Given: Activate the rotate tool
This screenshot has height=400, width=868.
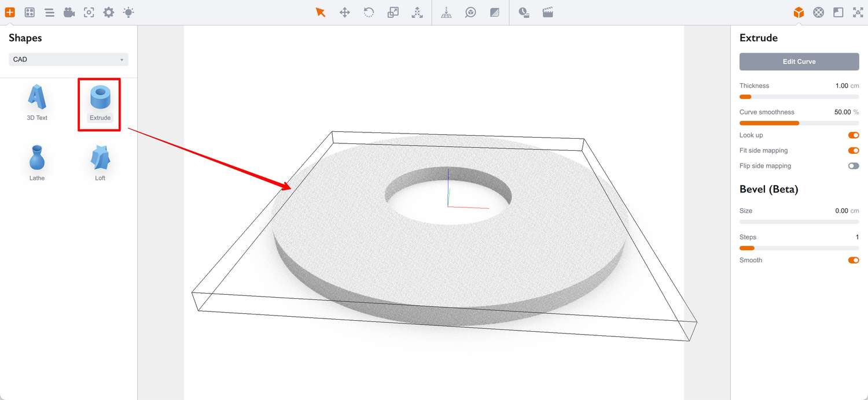Looking at the screenshot, I should (369, 12).
